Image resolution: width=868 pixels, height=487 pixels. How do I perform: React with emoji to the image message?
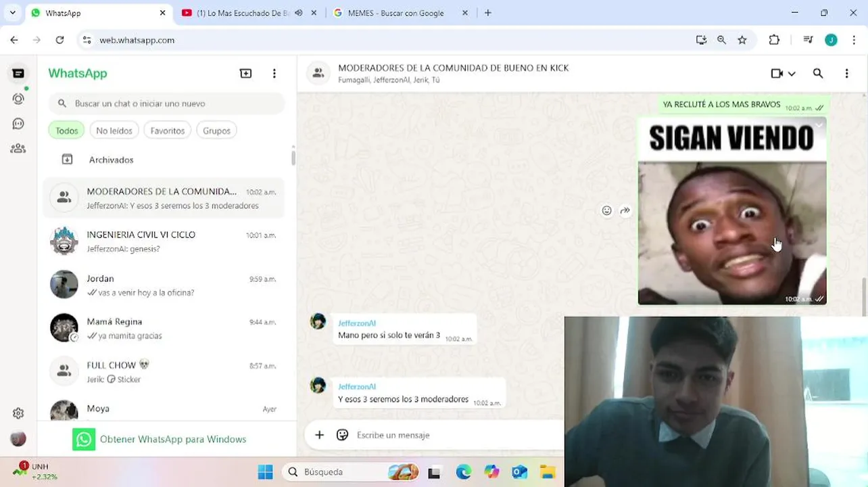point(606,210)
